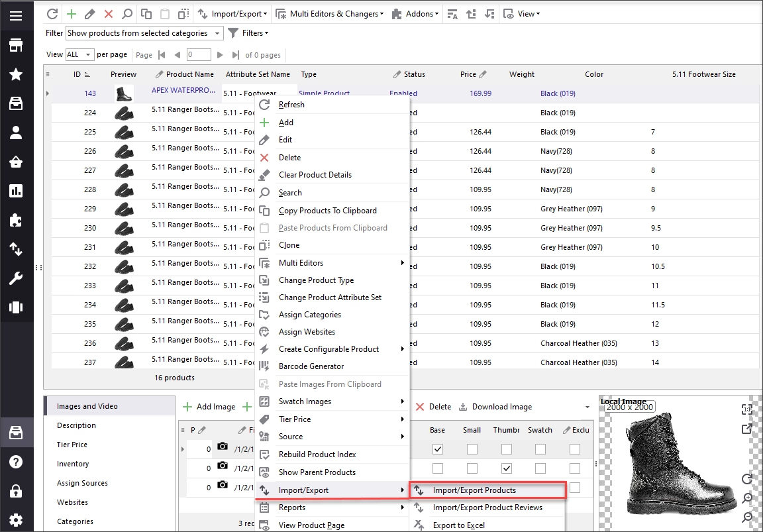Click the open image externally icon
763x532 pixels.
[x=747, y=429]
